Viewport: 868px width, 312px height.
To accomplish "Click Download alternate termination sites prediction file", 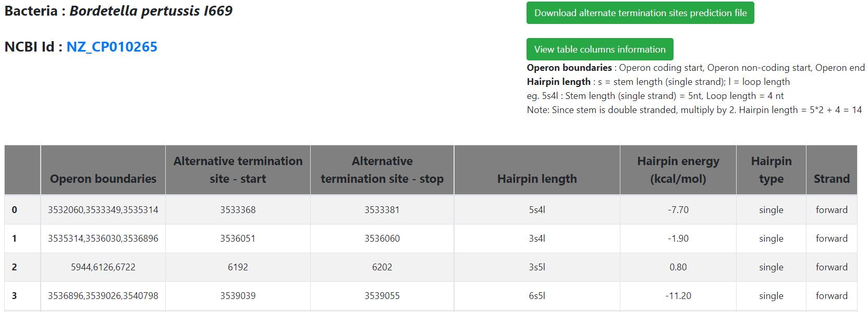I will pyautogui.click(x=640, y=13).
